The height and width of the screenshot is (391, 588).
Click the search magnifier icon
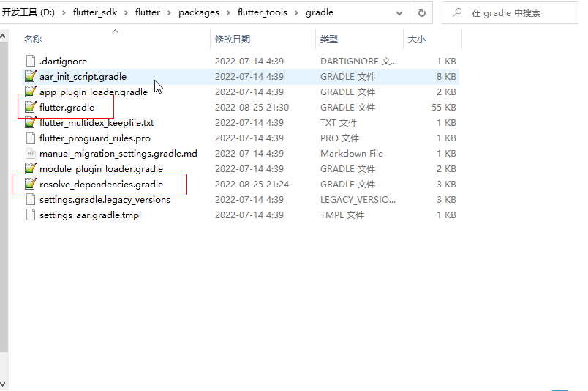[x=457, y=12]
